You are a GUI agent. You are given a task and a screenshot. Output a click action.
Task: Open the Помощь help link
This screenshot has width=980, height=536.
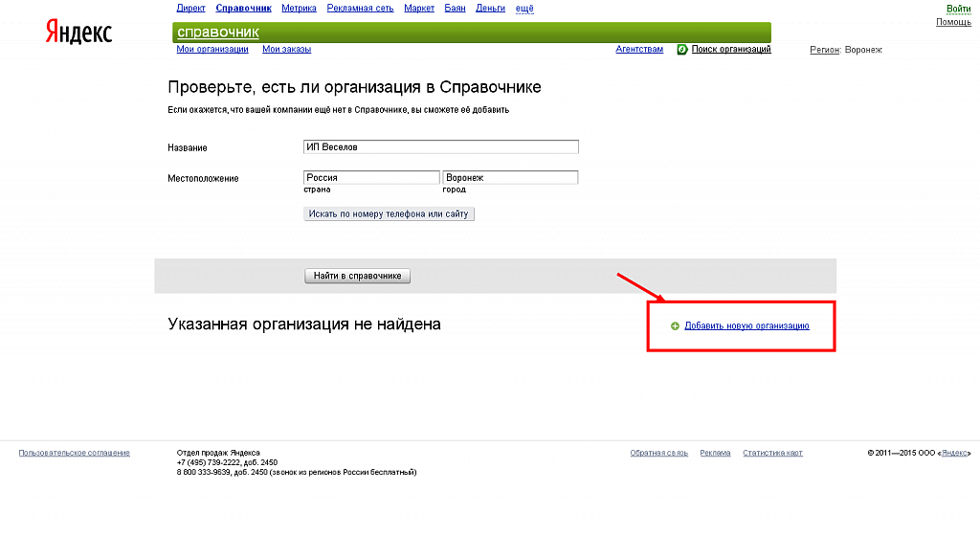pyautogui.click(x=953, y=22)
